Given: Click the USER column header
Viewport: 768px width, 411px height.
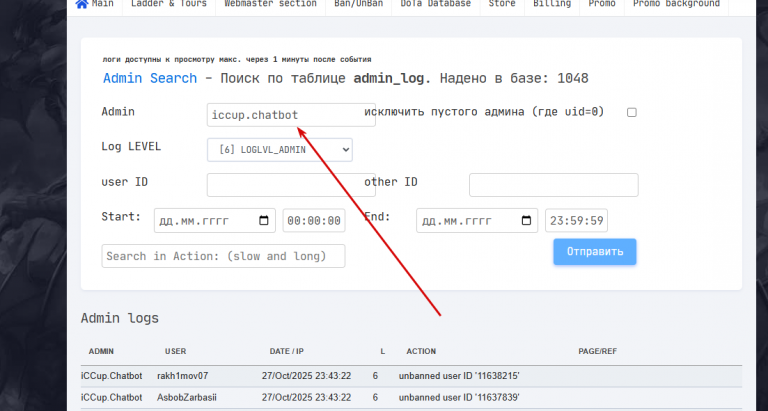Looking at the screenshot, I should point(175,351).
